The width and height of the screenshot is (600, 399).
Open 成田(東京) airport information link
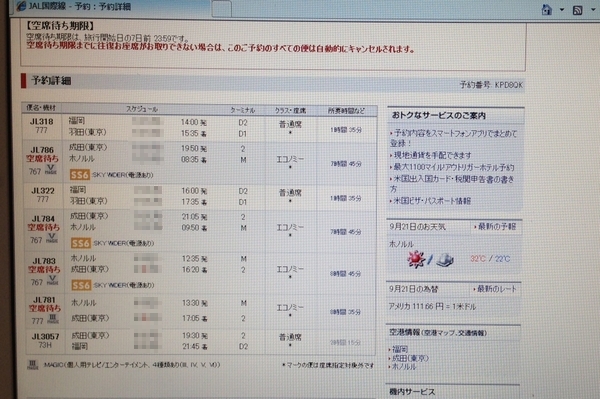(x=409, y=358)
